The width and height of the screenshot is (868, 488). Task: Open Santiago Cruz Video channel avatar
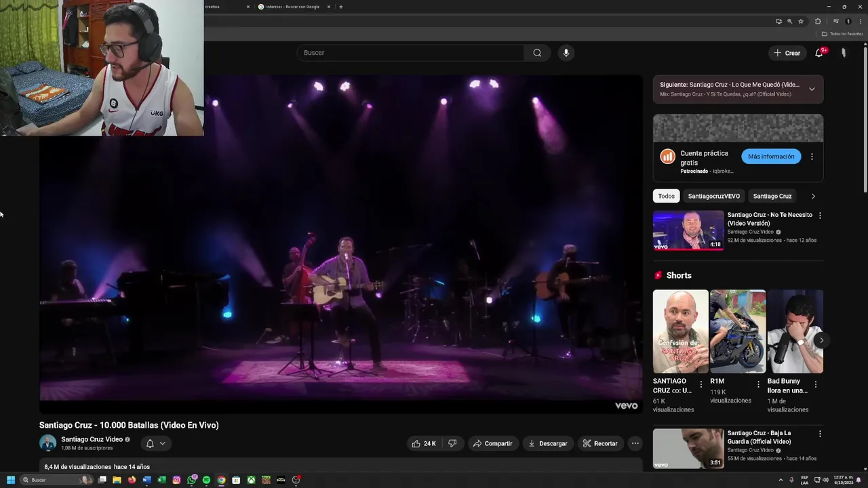pyautogui.click(x=47, y=443)
